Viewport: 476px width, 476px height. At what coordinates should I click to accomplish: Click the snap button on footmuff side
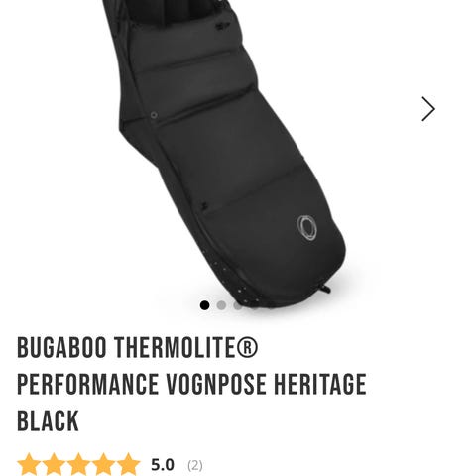[x=154, y=115]
